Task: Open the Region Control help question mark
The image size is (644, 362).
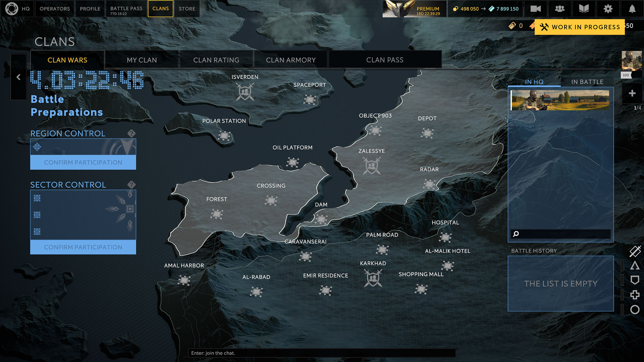Action: pos(131,133)
